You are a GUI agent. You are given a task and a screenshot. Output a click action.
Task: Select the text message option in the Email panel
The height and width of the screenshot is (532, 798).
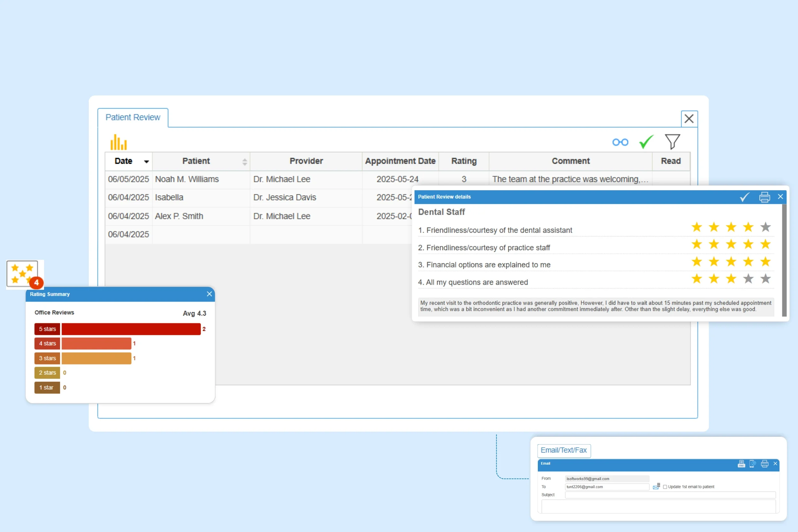point(753,464)
